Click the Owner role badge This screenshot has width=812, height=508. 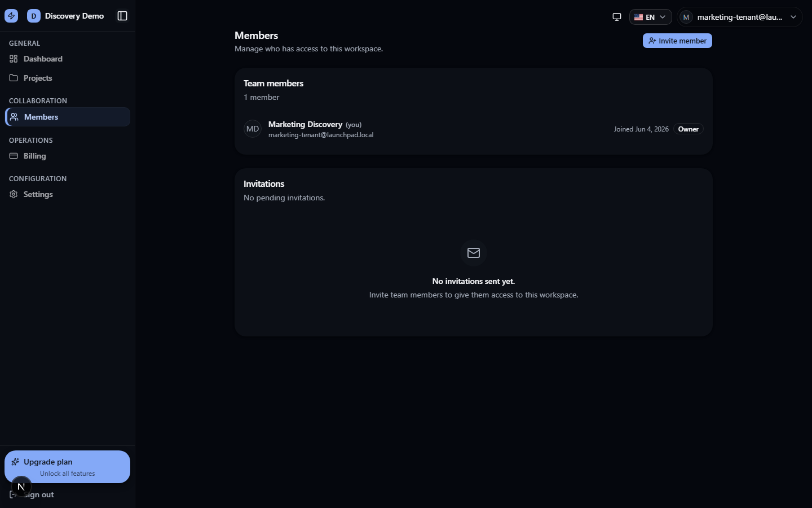coord(688,129)
